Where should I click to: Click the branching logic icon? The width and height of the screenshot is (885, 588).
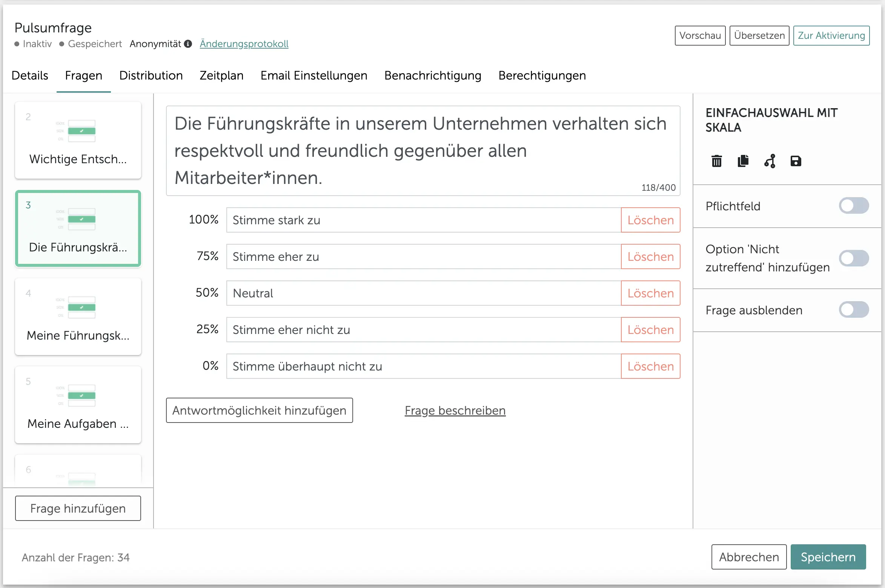(770, 161)
